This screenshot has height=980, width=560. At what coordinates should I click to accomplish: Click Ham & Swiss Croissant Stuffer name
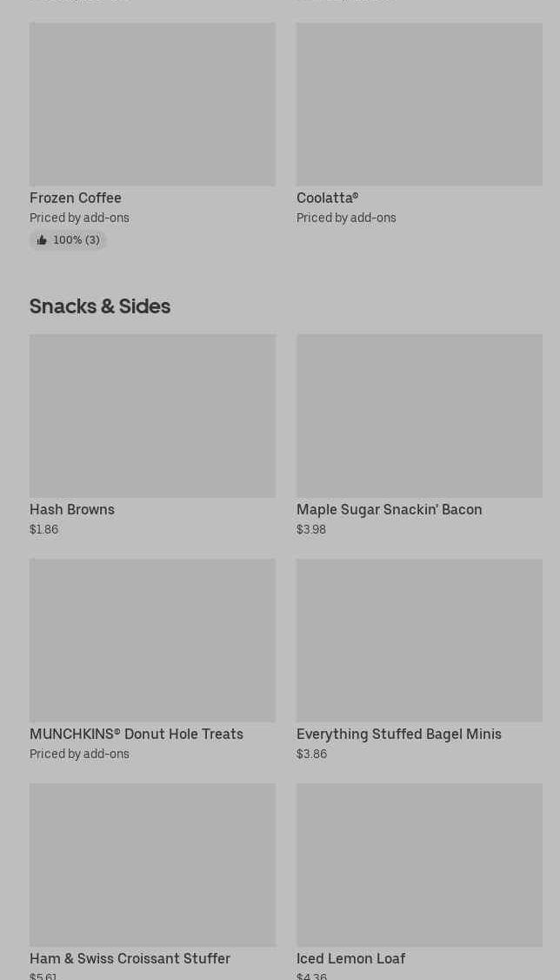(x=130, y=958)
